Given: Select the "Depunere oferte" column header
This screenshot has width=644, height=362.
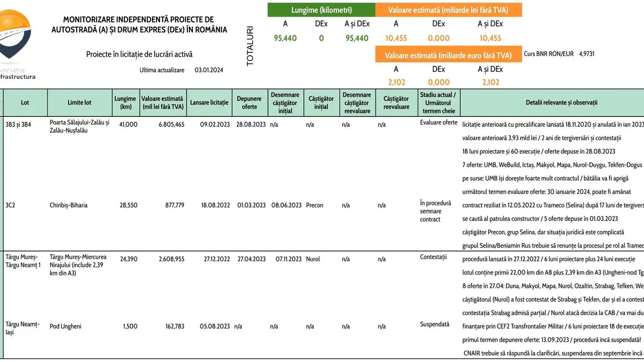Looking at the screenshot, I should coord(250,102).
